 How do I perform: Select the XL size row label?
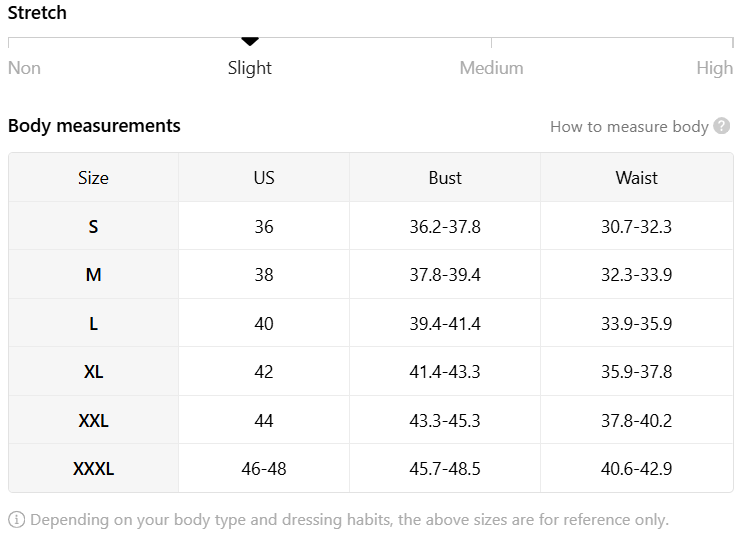tap(93, 372)
